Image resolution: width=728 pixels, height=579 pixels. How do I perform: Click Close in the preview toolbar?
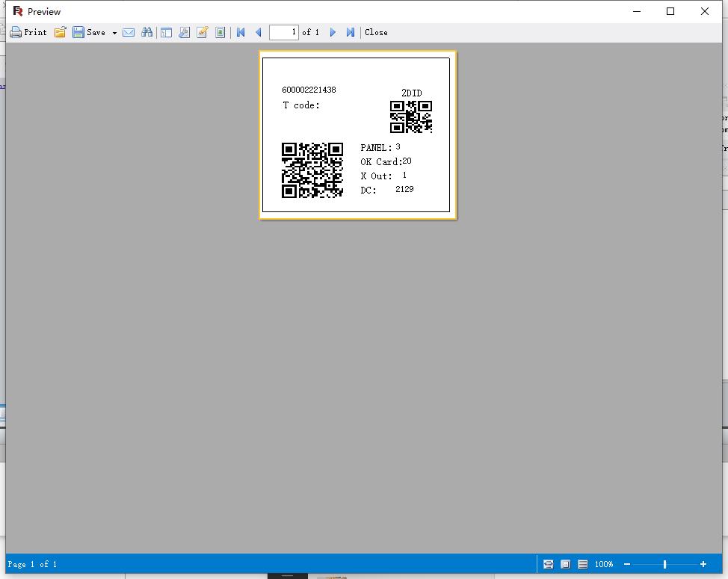point(376,32)
